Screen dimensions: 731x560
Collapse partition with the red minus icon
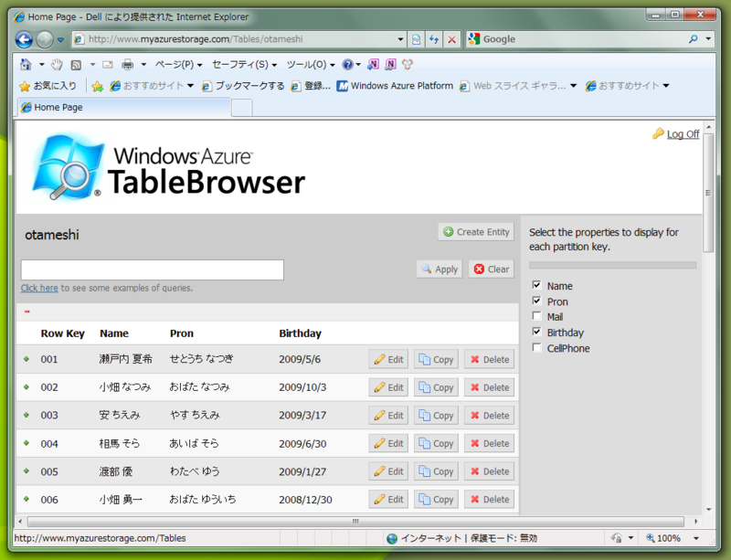tap(27, 312)
